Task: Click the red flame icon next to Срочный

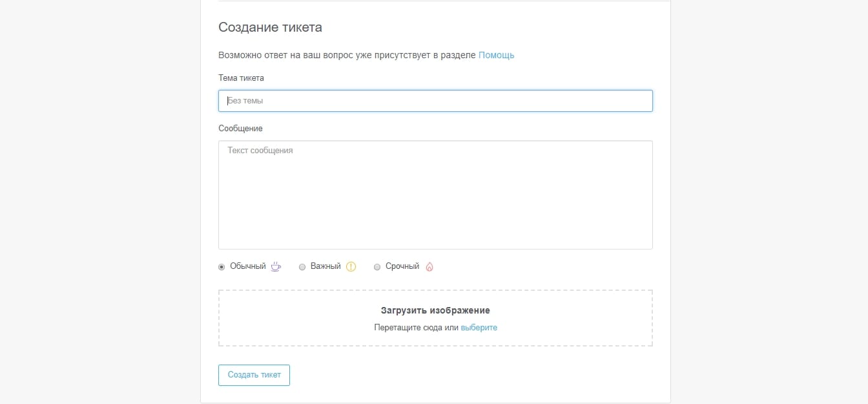Action: [x=429, y=266]
